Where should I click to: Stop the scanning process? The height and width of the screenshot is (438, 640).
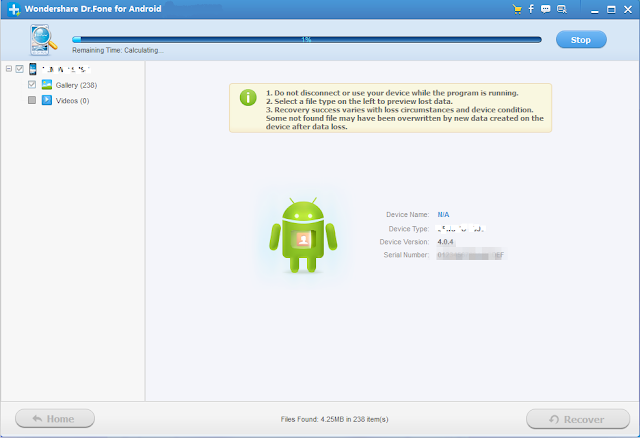click(581, 40)
